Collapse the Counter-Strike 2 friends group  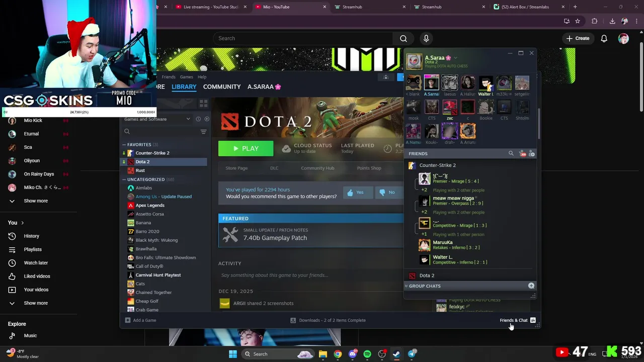click(437, 165)
